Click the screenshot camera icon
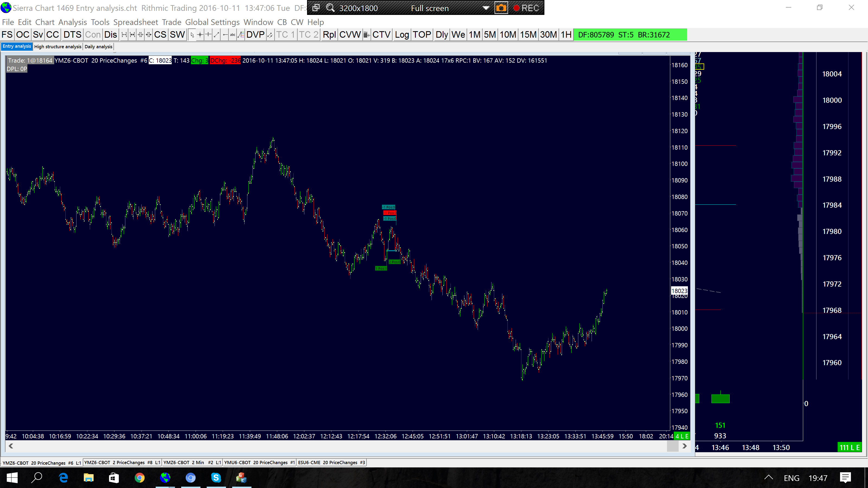This screenshot has height=488, width=868. coord(501,8)
